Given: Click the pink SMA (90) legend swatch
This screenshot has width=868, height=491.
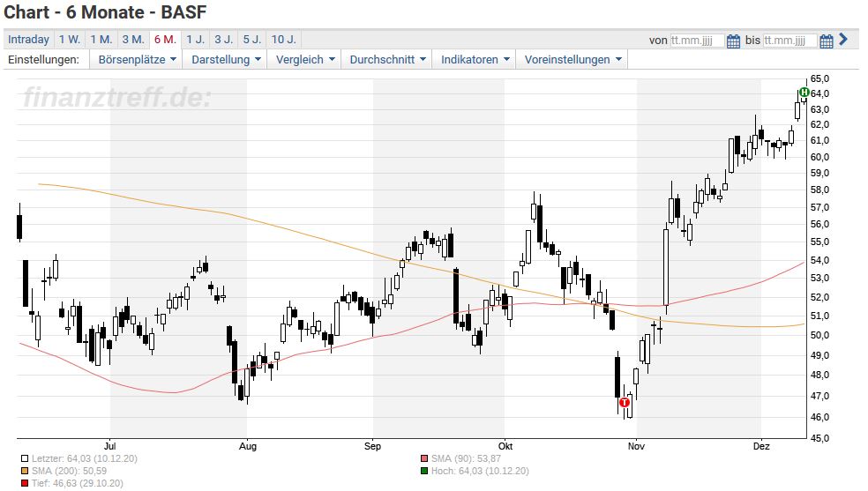Looking at the screenshot, I should coord(424,459).
